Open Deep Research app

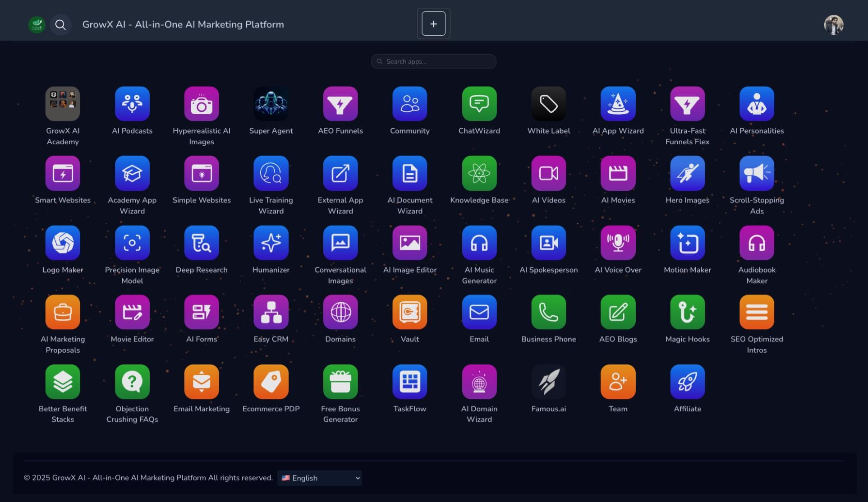click(202, 243)
